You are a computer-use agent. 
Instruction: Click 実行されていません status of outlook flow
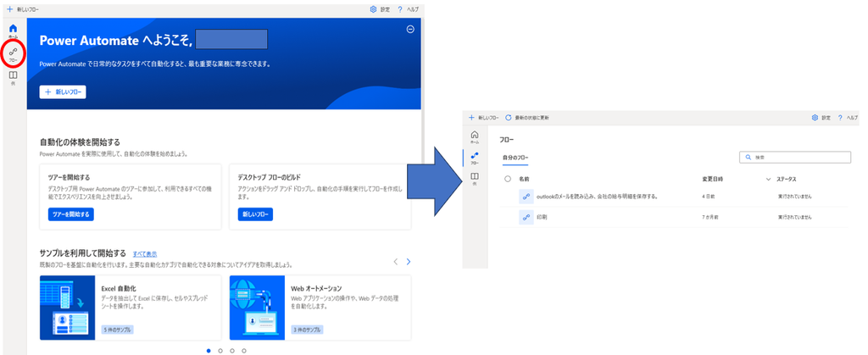(794, 197)
